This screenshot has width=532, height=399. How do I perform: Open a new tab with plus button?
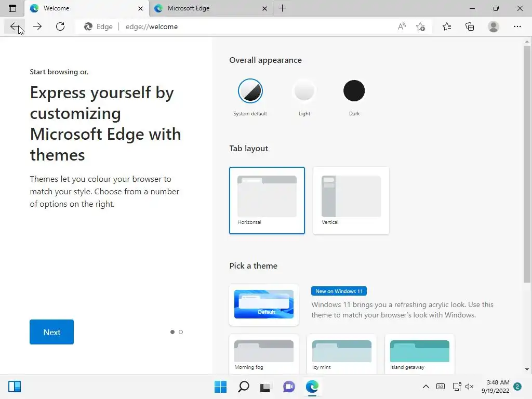click(x=282, y=8)
